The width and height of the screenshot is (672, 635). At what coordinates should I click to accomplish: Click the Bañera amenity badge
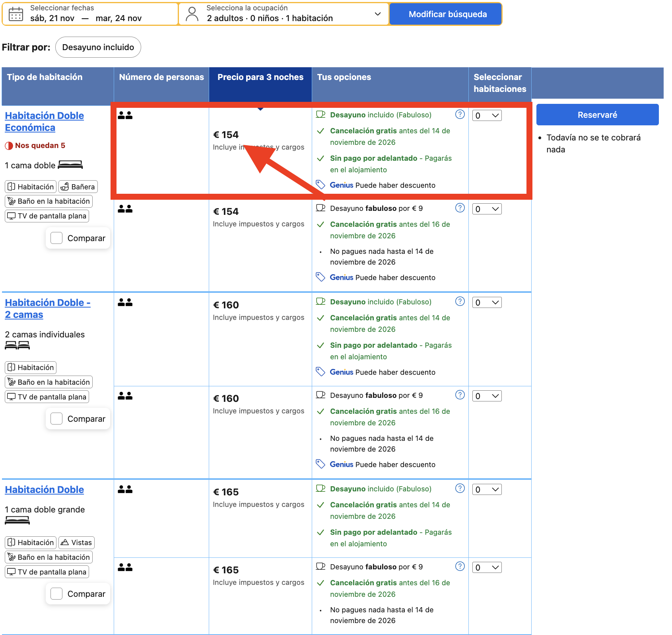coord(78,187)
